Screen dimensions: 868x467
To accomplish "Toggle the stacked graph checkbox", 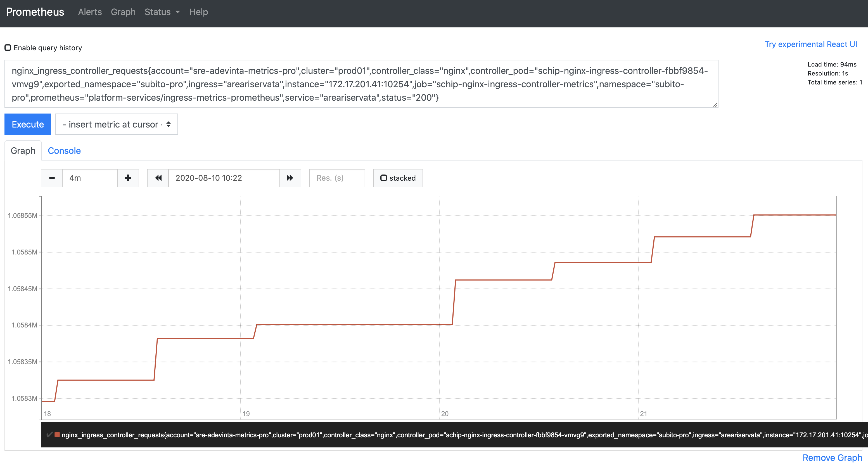I will click(x=383, y=178).
